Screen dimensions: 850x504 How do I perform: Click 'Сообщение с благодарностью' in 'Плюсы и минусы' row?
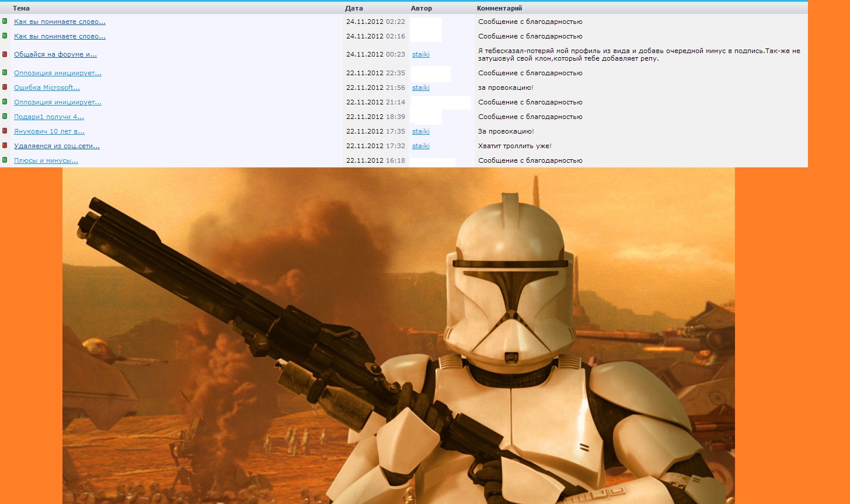(x=530, y=160)
